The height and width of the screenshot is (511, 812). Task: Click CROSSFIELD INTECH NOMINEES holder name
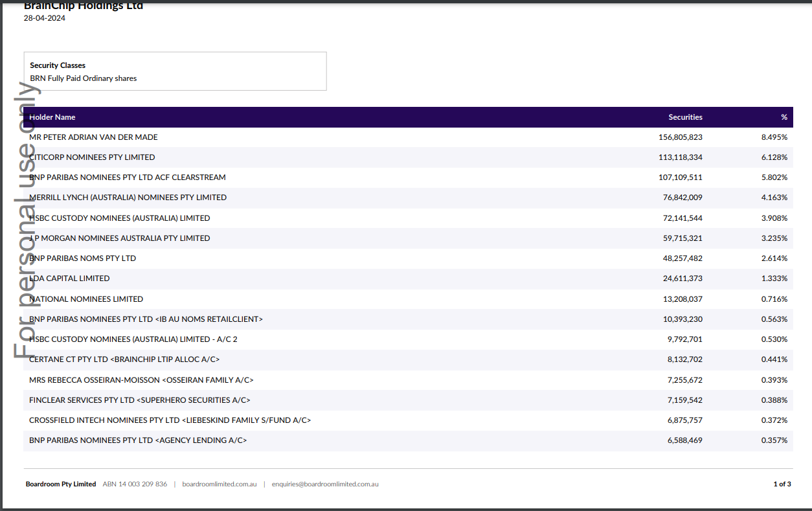pyautogui.click(x=170, y=420)
